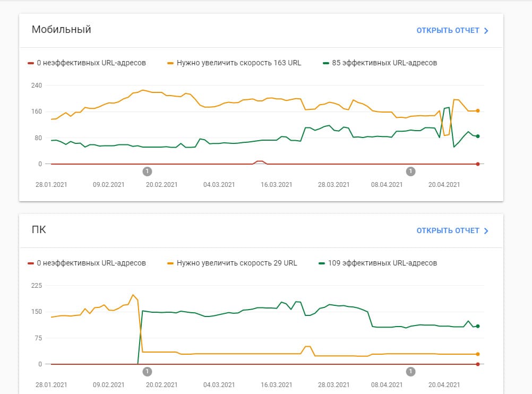This screenshot has height=394, width=532.
Task: Click red endpoint dot in Мобильный chart
Action: 478,164
